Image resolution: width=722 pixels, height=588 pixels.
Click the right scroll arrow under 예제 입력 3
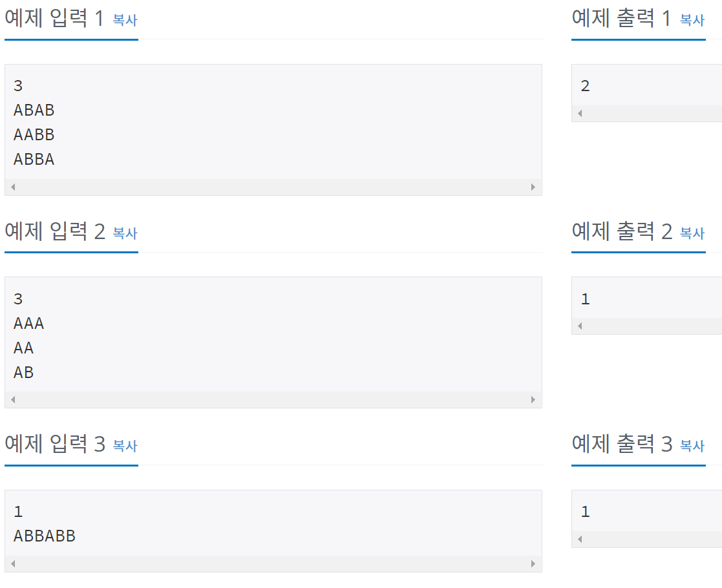(535, 563)
